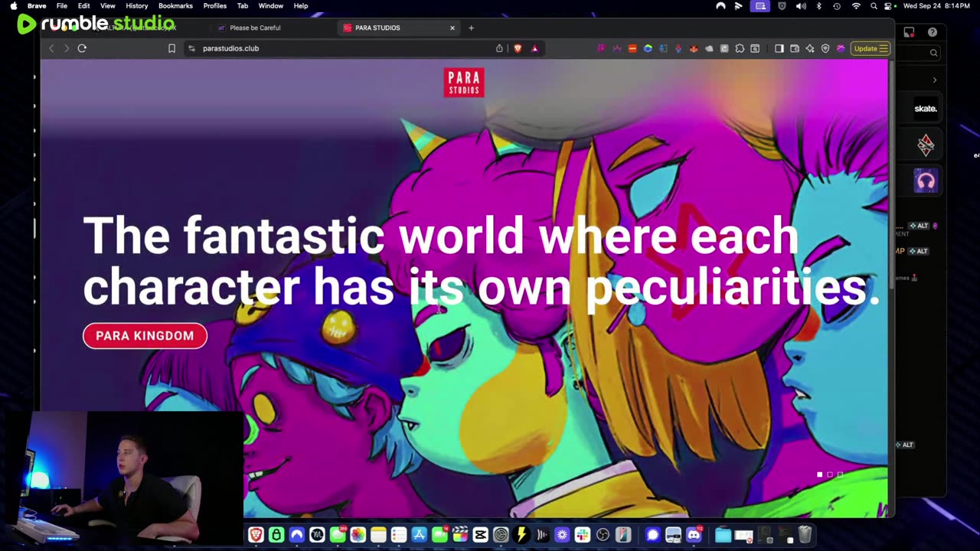Viewport: 980px width, 551px height.
Task: Expand the chevron arrow in background window
Action: pos(934,80)
